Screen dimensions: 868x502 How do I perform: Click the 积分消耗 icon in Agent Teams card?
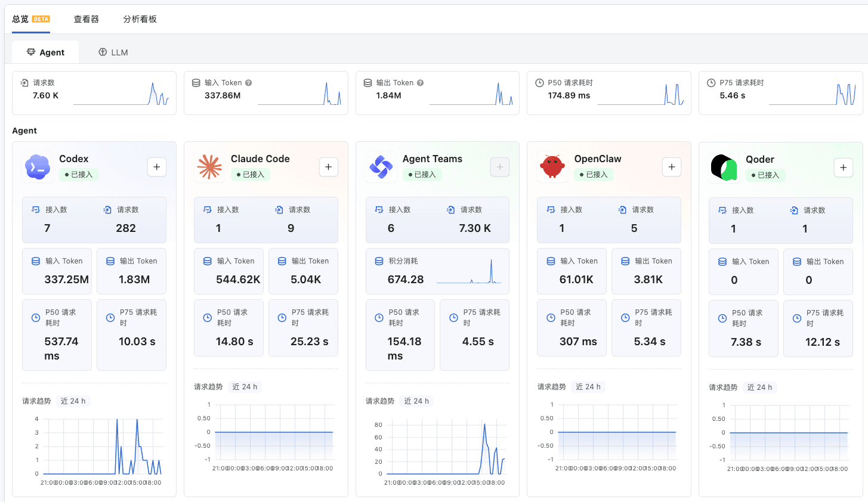[x=379, y=261]
